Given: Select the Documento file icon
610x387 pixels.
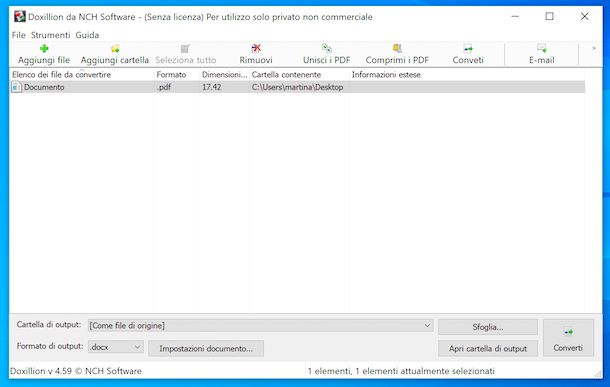Looking at the screenshot, I should coord(16,87).
